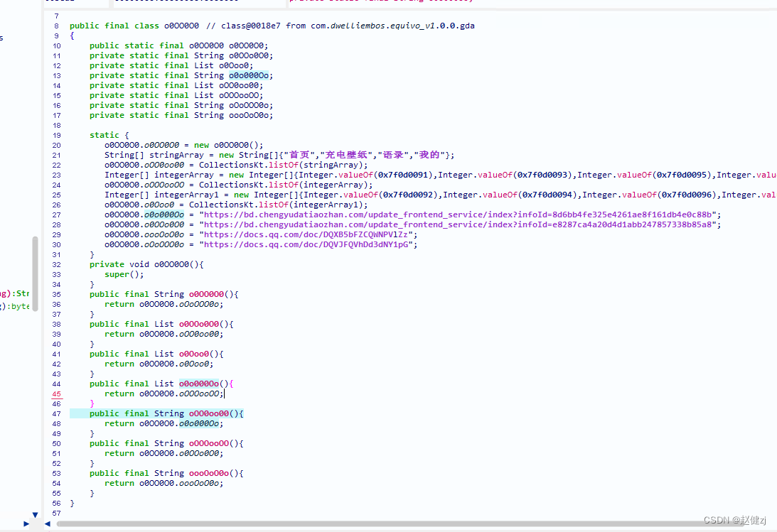777x532 pixels.
Task: Click the left panel vertical scrollbar thumb
Action: pos(35,273)
